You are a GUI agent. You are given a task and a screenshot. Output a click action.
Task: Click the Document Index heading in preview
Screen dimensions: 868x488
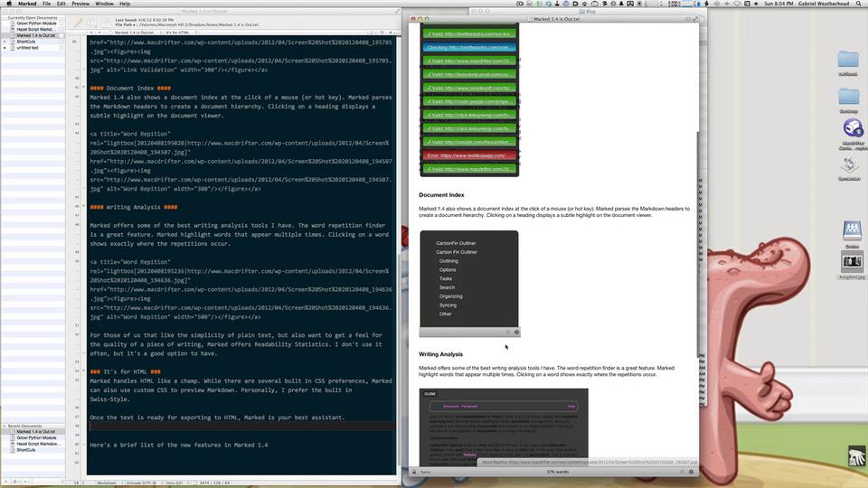point(441,195)
